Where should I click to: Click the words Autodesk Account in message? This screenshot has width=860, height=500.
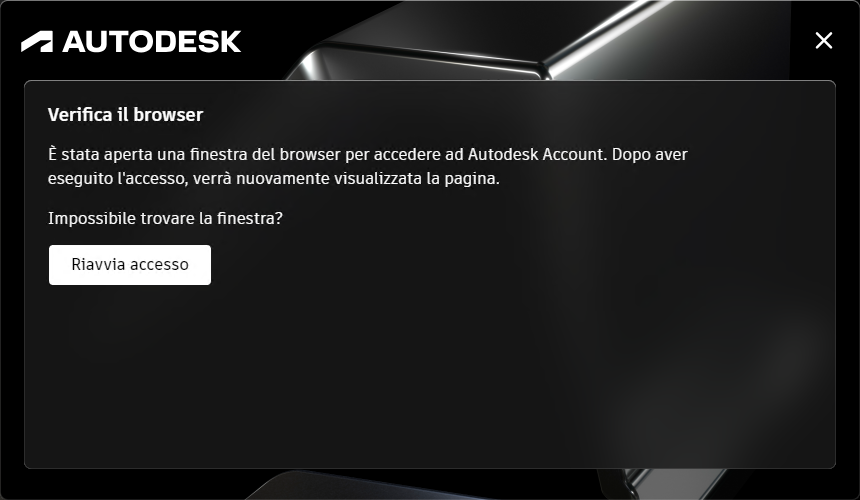pos(536,154)
